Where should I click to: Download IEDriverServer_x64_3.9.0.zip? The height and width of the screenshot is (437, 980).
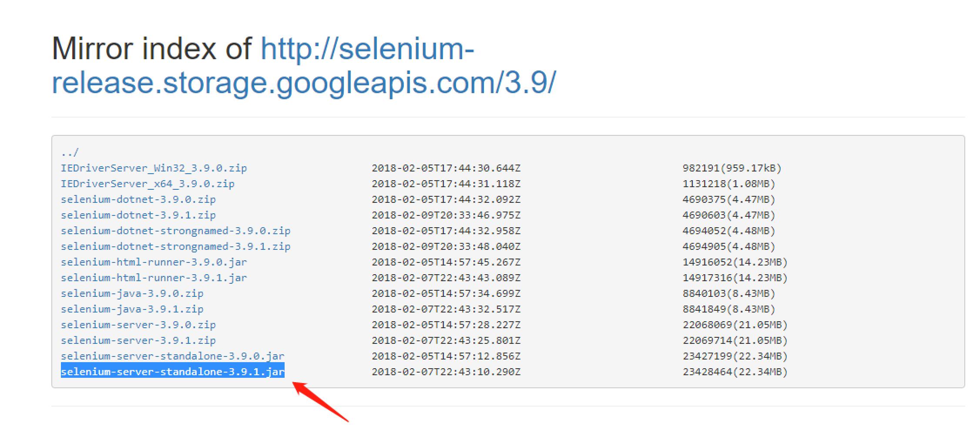(148, 184)
